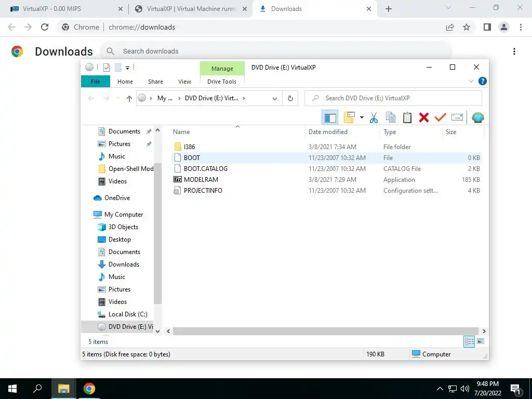The height and width of the screenshot is (399, 532).
Task: Open the recent locations dropdown arrow
Action: 118,98
